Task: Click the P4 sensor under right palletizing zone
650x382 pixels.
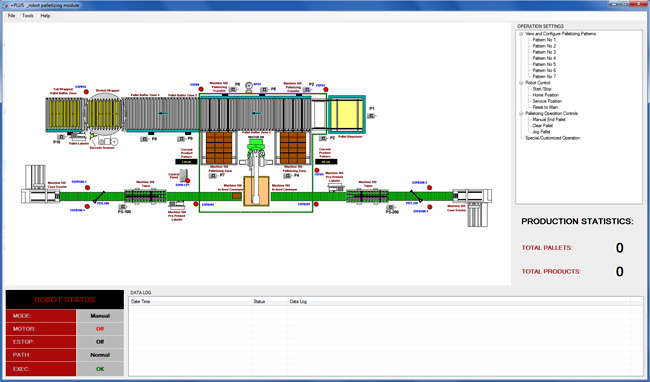Action: [x=287, y=176]
